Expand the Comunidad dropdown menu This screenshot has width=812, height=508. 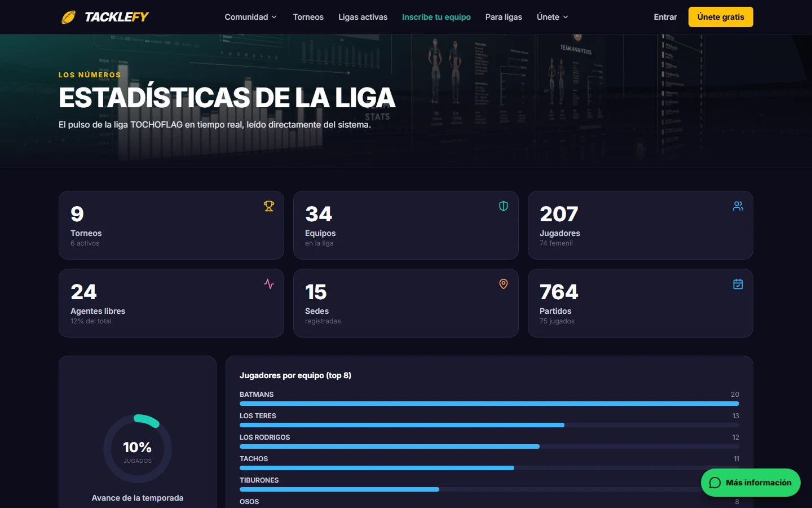click(x=250, y=17)
